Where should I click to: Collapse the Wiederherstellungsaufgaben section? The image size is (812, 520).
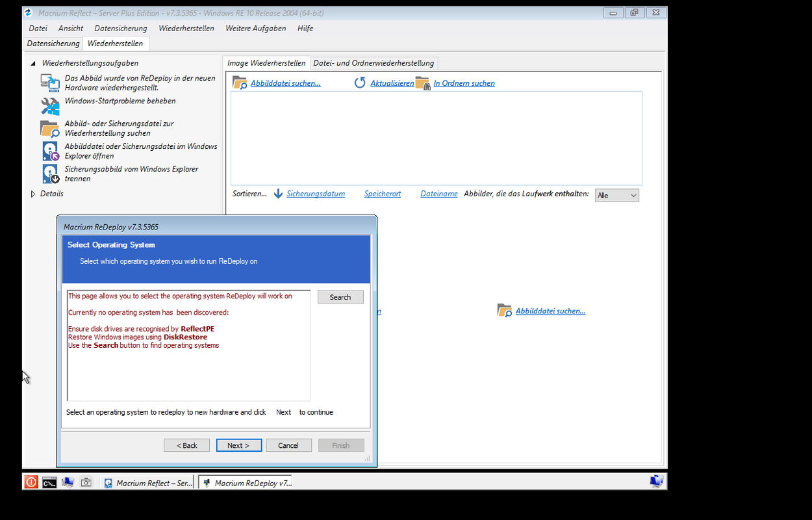[x=33, y=63]
